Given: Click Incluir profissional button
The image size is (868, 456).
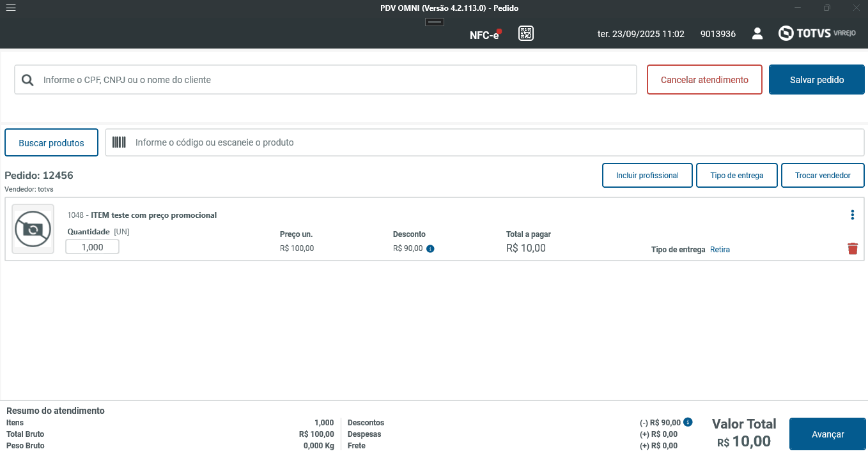Looking at the screenshot, I should click(647, 176).
